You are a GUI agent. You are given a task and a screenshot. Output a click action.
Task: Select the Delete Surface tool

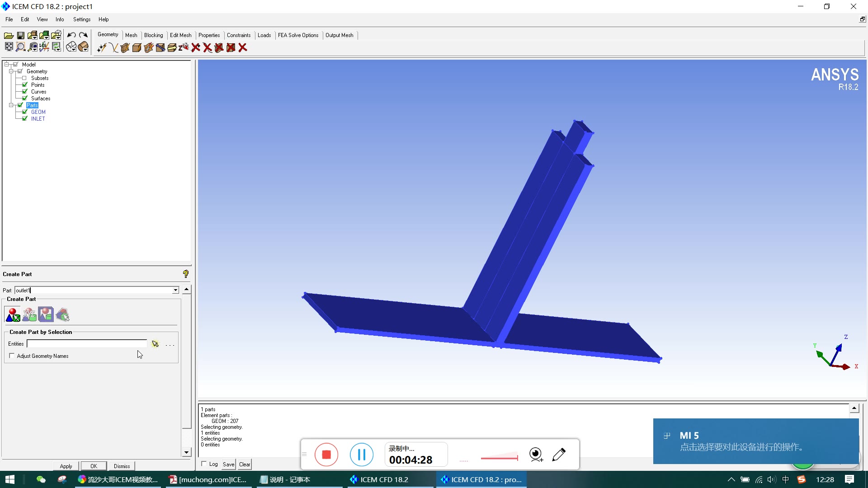[219, 47]
